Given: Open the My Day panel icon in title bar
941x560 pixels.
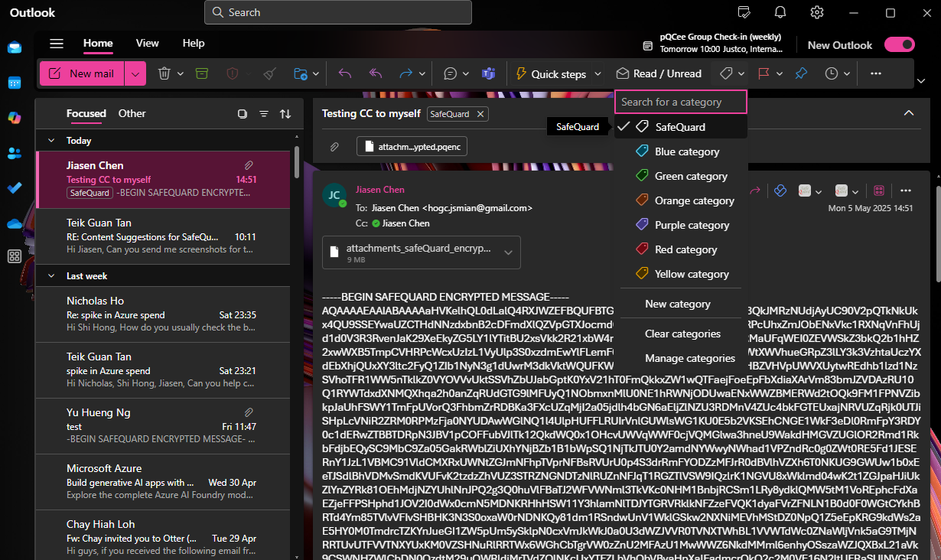Looking at the screenshot, I should click(744, 12).
